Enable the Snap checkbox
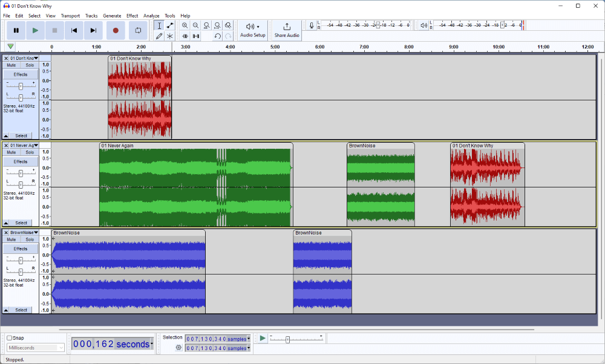The width and height of the screenshot is (605, 364). (9, 338)
